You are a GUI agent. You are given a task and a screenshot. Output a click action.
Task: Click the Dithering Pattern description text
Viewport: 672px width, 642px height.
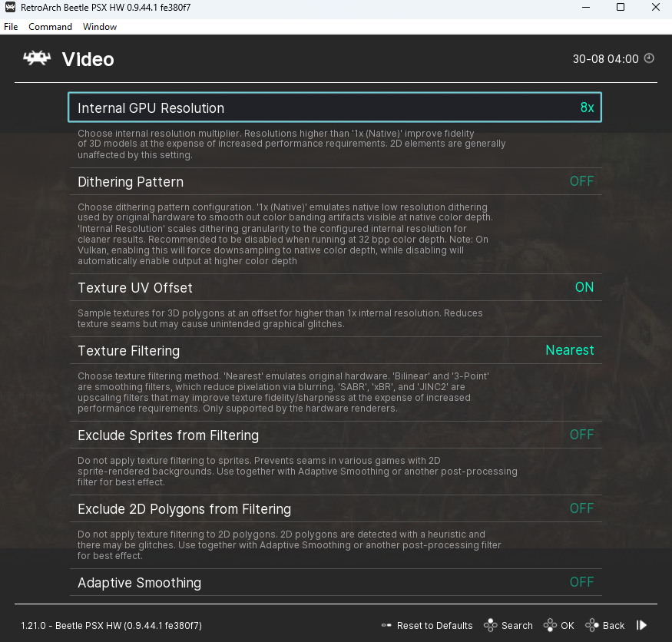click(x=286, y=234)
